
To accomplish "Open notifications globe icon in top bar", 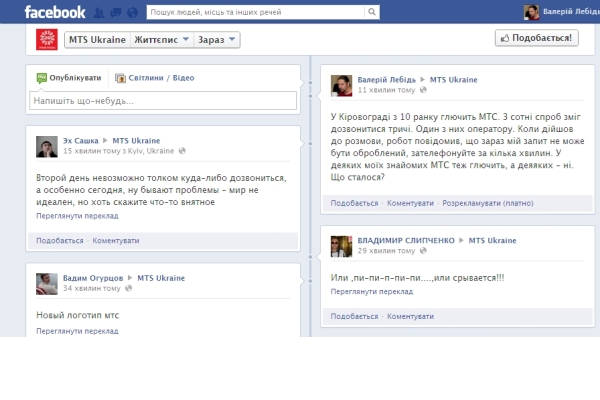I will pyautogui.click(x=132, y=13).
